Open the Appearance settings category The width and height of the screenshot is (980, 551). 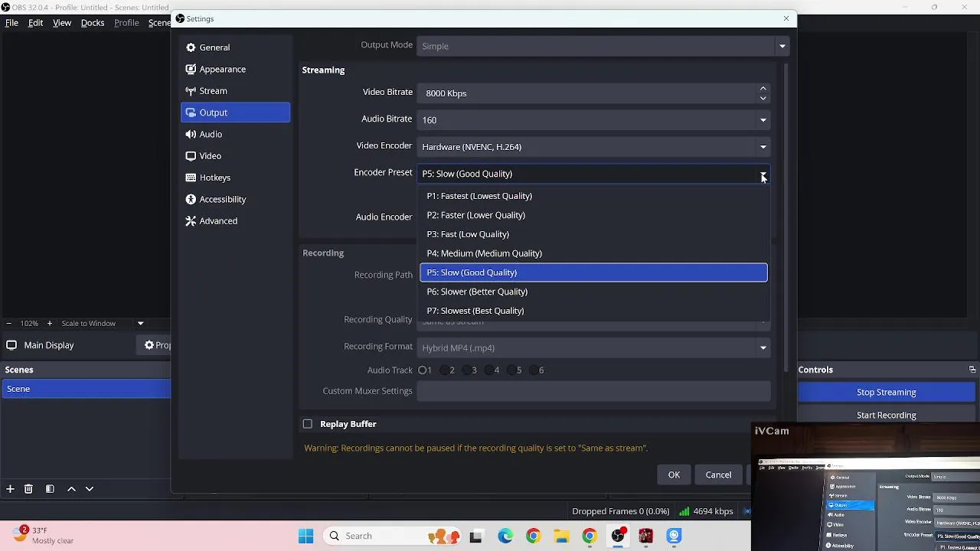click(235, 69)
